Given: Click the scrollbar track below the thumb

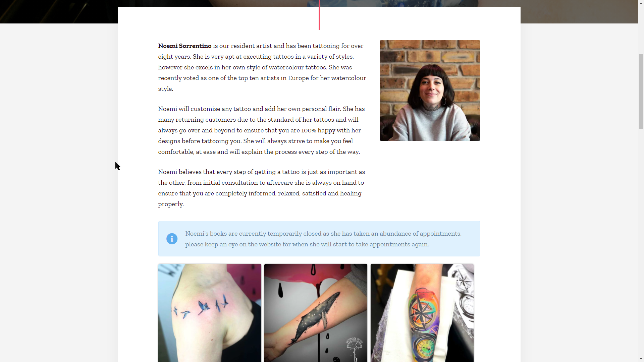Looking at the screenshot, I should [x=641, y=241].
